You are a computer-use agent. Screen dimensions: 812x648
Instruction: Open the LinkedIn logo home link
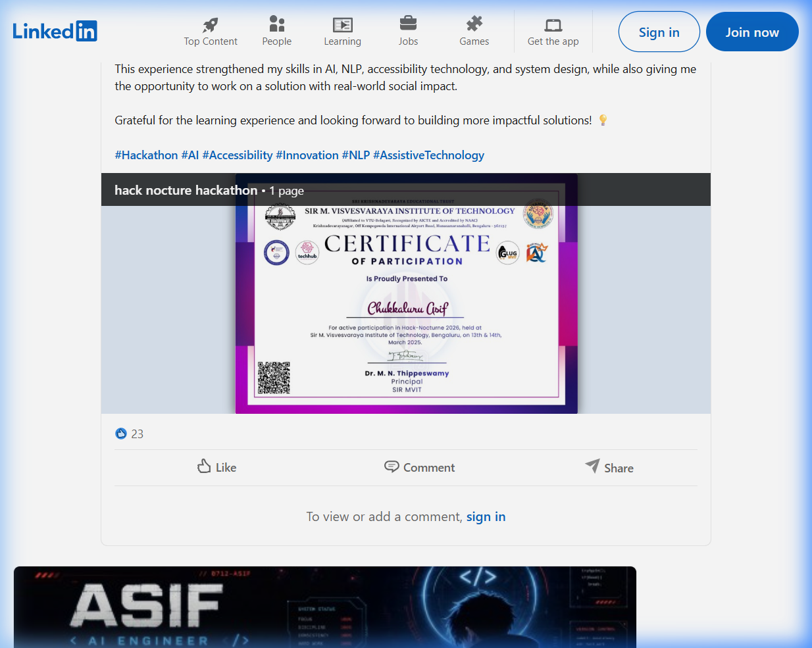click(55, 31)
